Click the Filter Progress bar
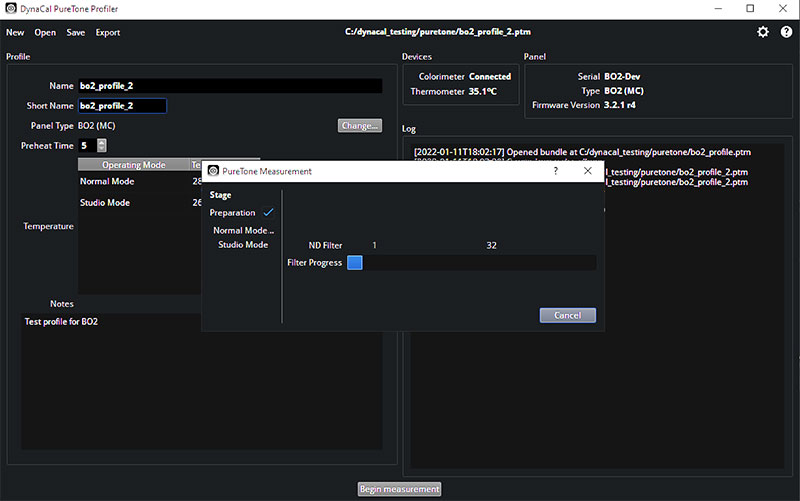 click(471, 263)
